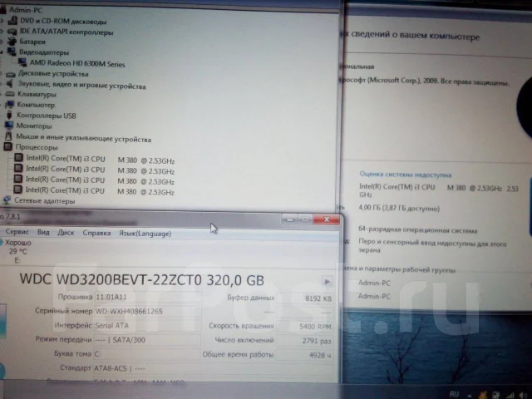This screenshot has width=532, height=399.
Task: Click the second Intel Core i3 CPU icon
Action: 18,168
